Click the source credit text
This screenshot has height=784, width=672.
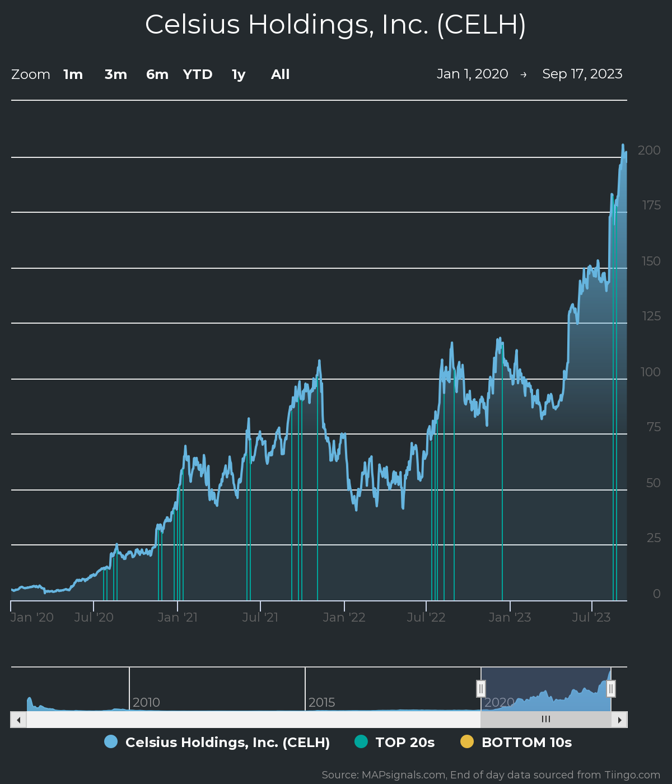point(491,775)
